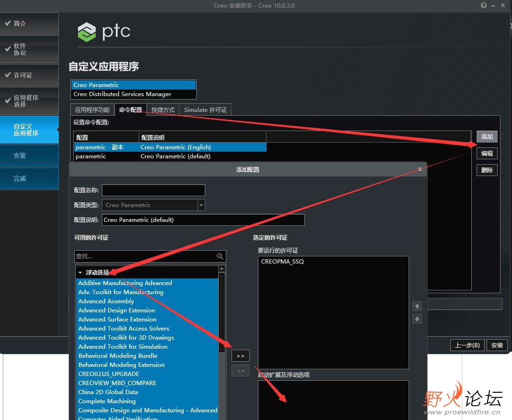This screenshot has width=512, height=420.
Task: Select Advanced Surface Extension
Action: click(x=147, y=320)
